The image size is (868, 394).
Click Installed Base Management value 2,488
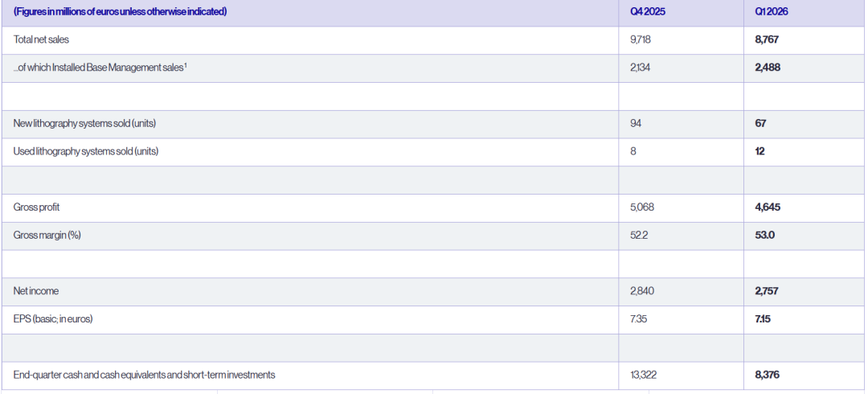768,68
